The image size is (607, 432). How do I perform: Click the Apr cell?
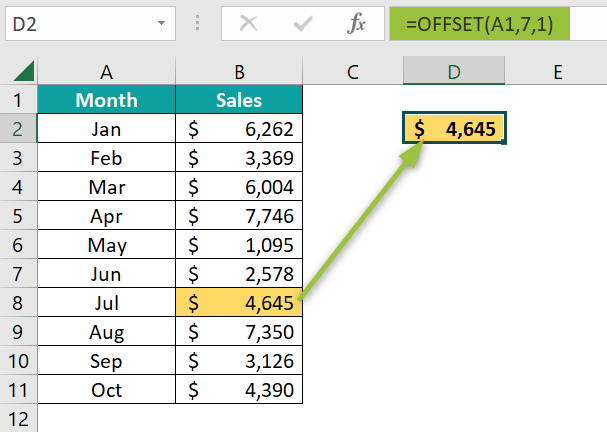(x=106, y=216)
